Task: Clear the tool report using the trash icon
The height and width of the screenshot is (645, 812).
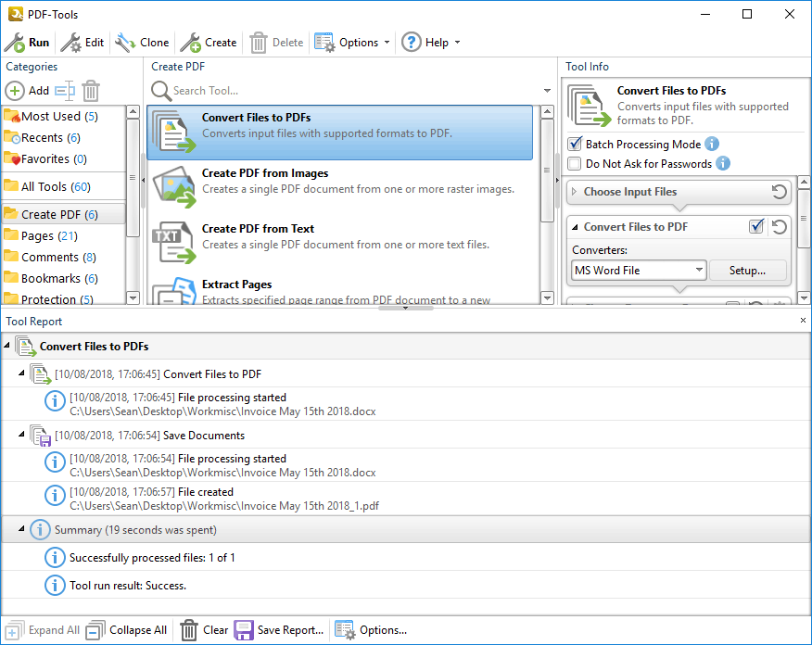Action: point(189,630)
